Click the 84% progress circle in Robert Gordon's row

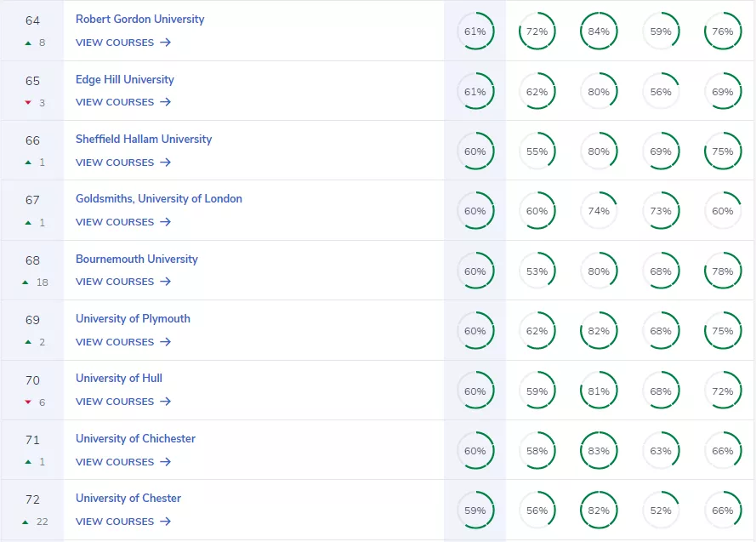coord(600,31)
